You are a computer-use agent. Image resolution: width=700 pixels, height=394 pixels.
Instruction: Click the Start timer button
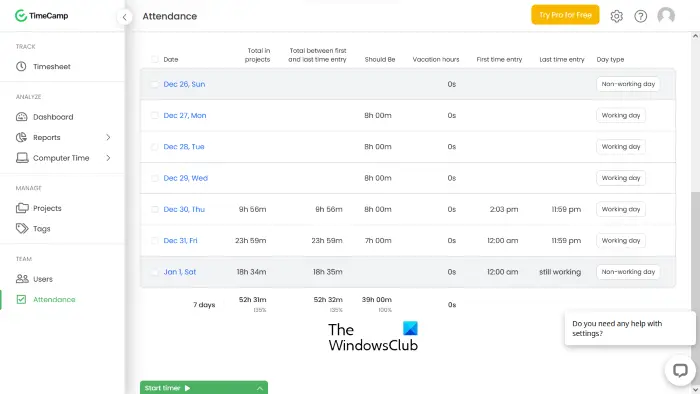coord(204,387)
